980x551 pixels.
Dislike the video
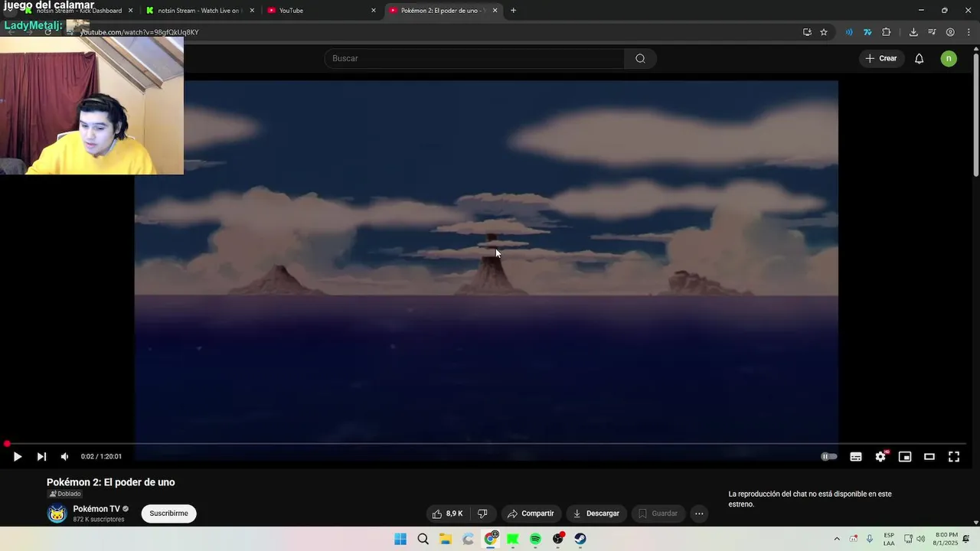[x=482, y=514]
